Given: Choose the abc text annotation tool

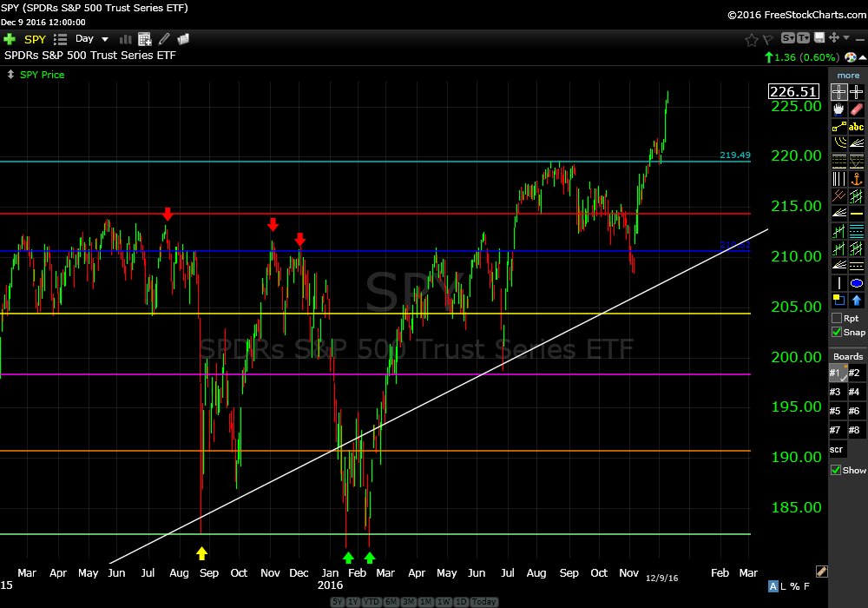Looking at the screenshot, I should click(x=857, y=127).
